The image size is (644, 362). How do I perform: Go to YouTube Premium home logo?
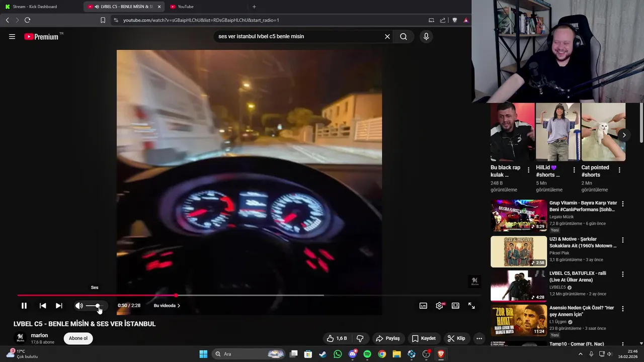click(x=41, y=37)
